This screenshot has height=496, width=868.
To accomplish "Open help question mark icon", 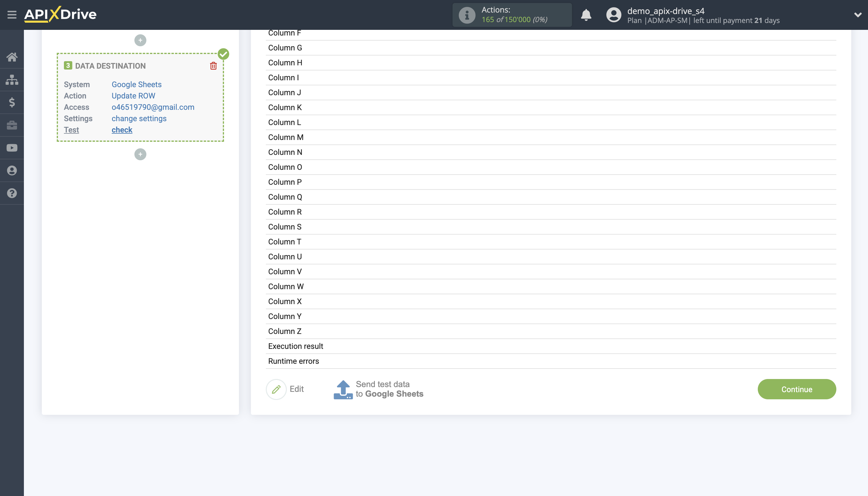I will point(12,193).
